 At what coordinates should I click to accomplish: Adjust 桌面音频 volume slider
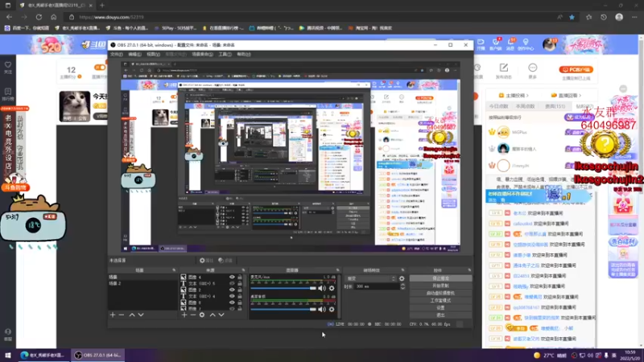coord(283,310)
